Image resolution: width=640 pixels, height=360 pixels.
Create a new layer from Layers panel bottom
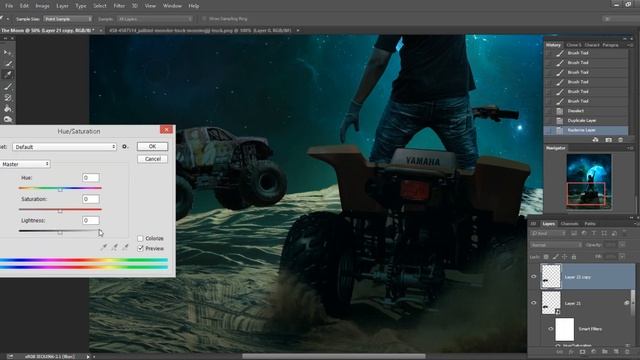pyautogui.click(x=616, y=351)
